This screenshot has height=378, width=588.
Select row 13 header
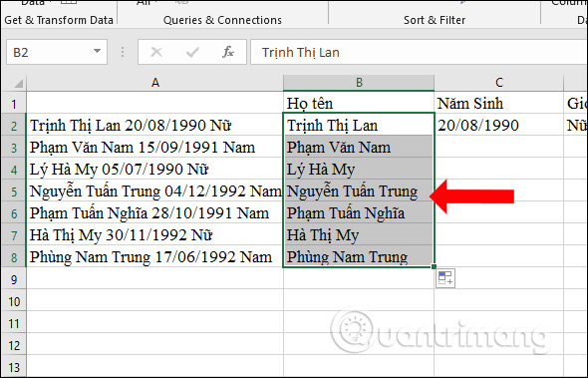(14, 366)
